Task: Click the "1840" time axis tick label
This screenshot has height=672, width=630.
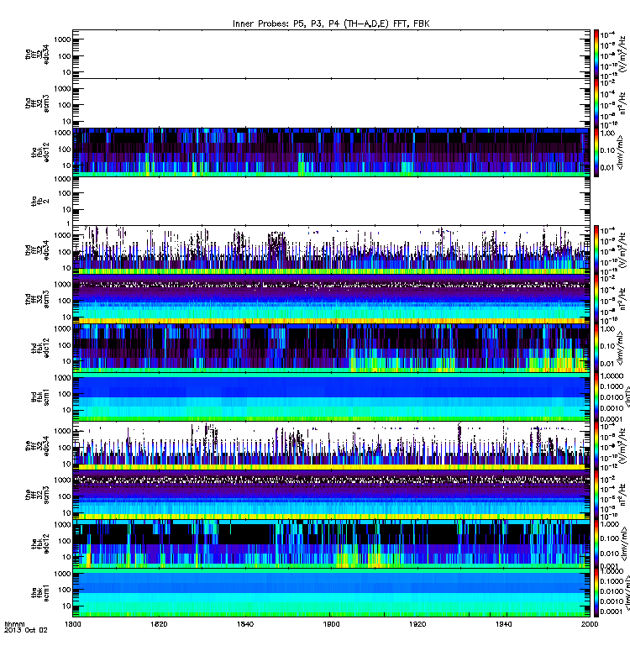Action: click(245, 624)
